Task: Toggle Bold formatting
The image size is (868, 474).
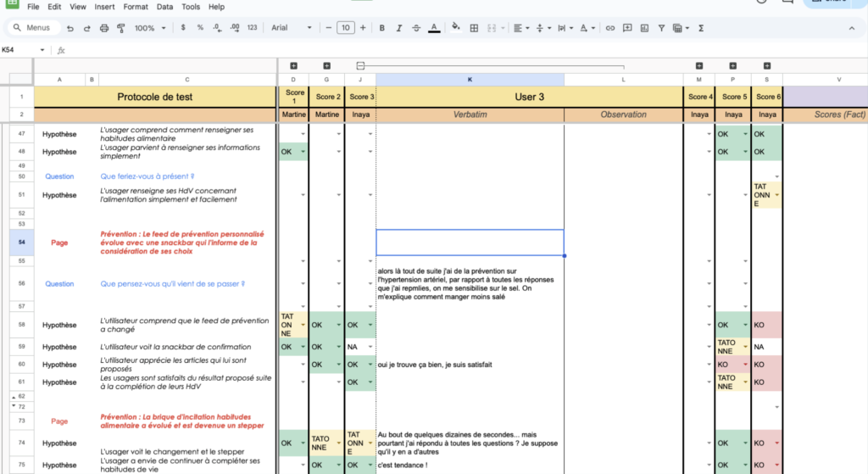Action: (382, 28)
